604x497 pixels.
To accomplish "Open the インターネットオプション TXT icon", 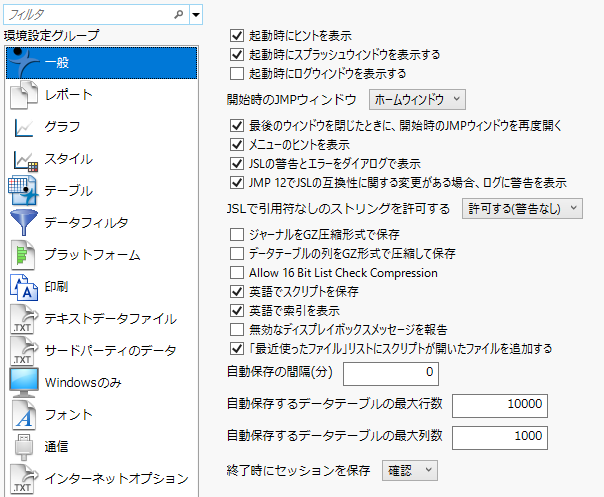I will coord(24,479).
